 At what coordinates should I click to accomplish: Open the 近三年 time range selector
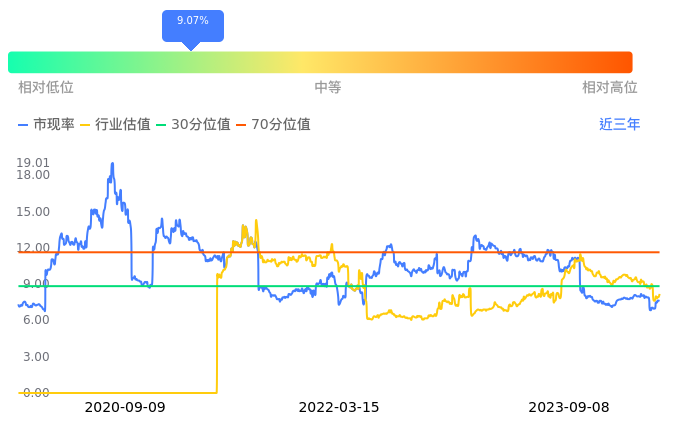tap(620, 125)
